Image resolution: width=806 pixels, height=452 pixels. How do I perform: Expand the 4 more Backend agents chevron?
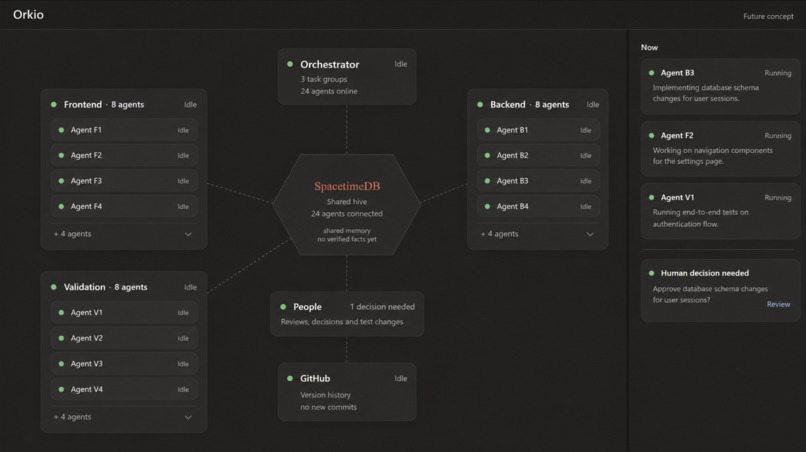click(x=590, y=234)
